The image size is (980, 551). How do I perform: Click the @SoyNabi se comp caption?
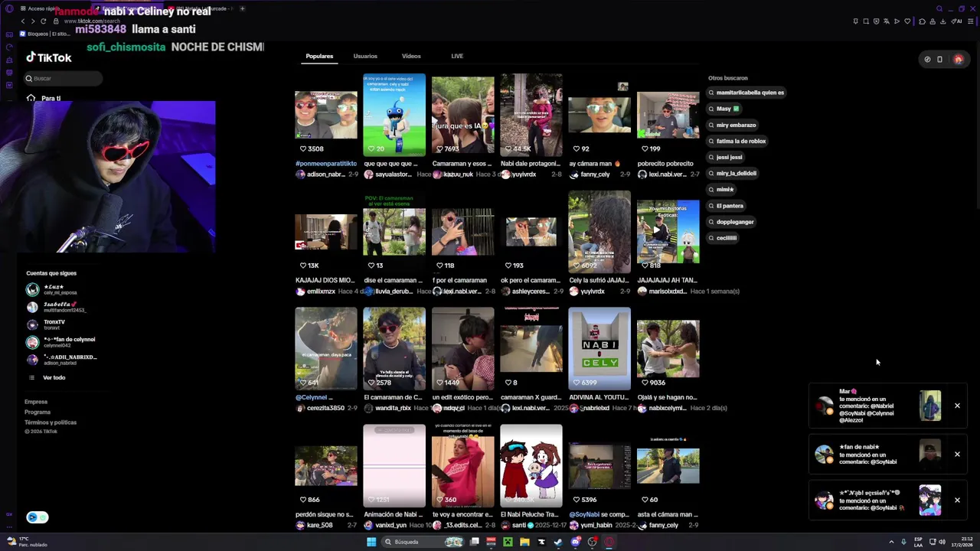(x=599, y=515)
